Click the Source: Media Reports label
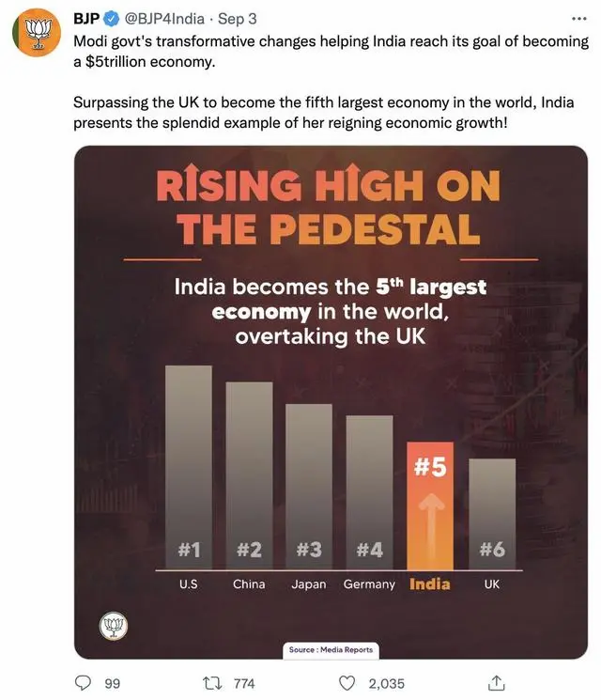The height and width of the screenshot is (700, 601). point(331,650)
